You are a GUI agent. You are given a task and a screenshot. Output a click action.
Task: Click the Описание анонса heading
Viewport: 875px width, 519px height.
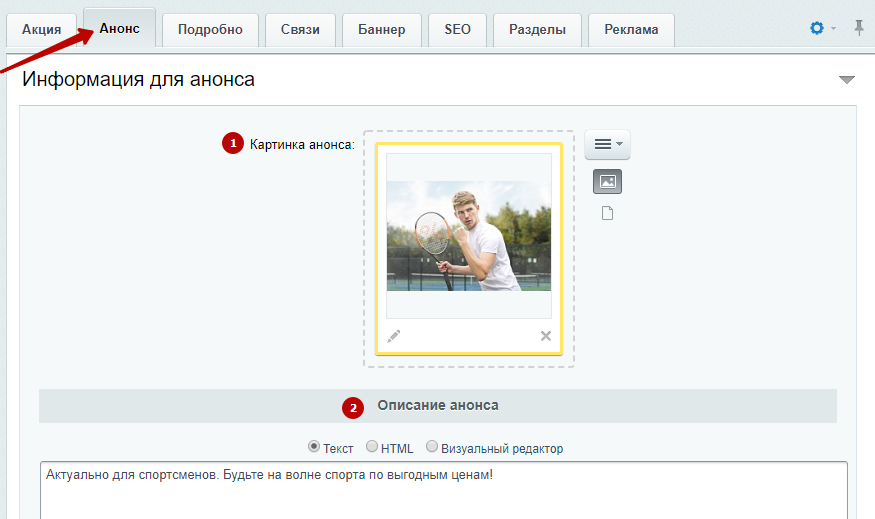(x=438, y=405)
